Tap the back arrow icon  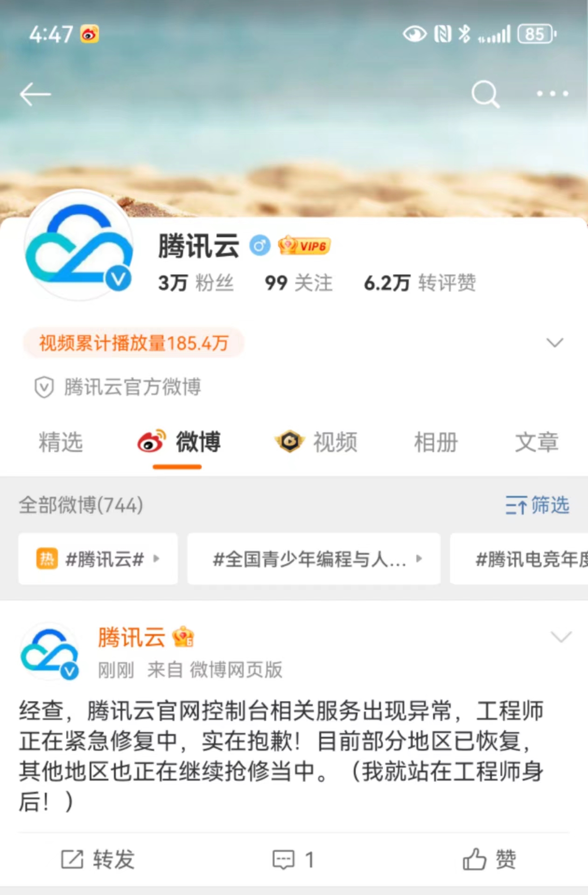35,94
